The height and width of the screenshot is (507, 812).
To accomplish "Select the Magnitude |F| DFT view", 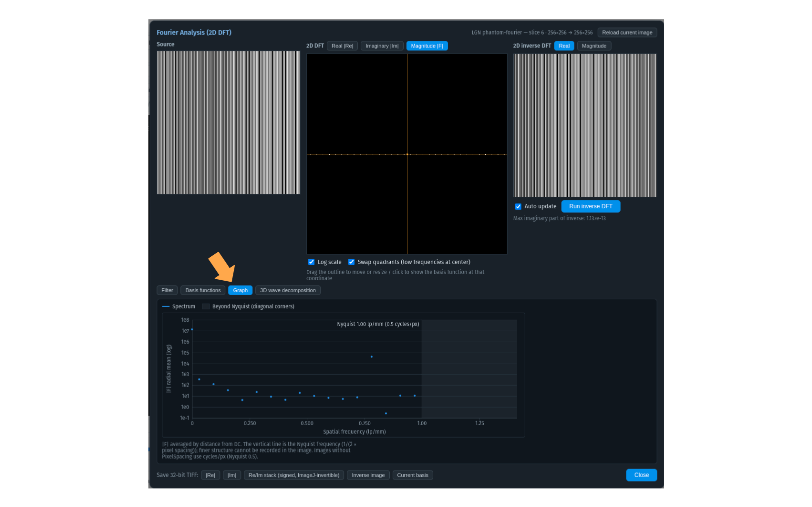I will click(x=427, y=46).
